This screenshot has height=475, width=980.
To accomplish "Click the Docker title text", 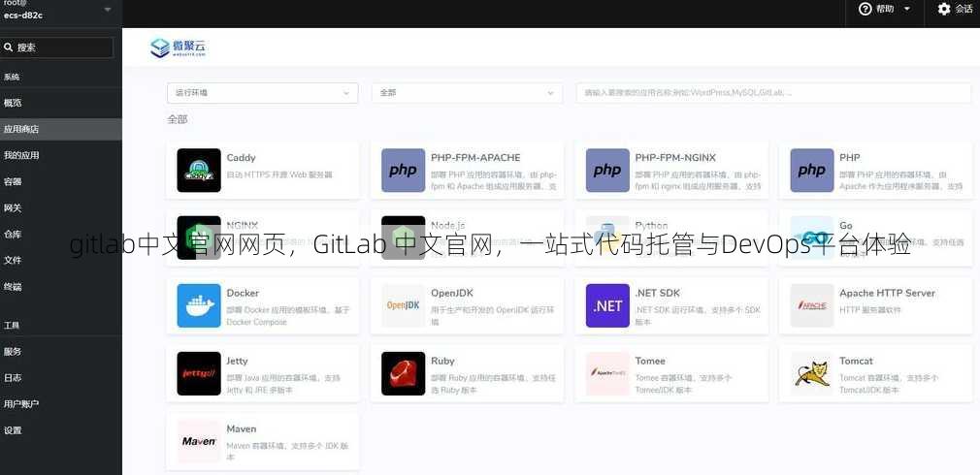I will [243, 294].
